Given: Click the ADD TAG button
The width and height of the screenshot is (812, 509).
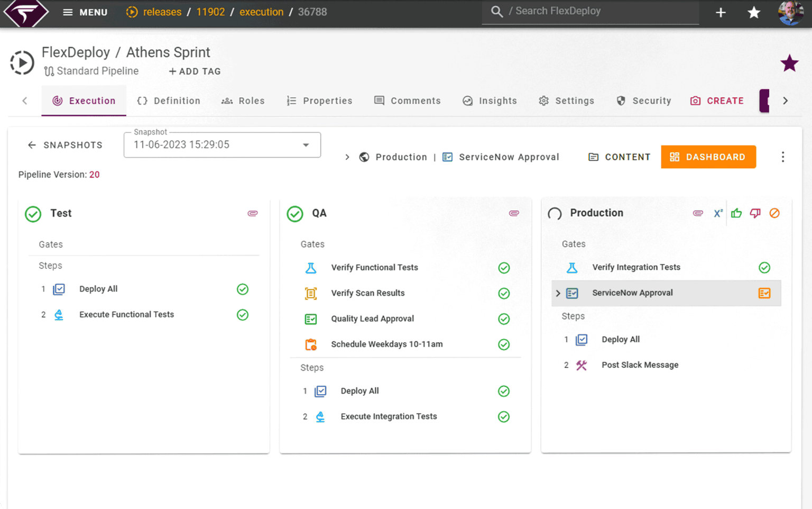Looking at the screenshot, I should [195, 71].
